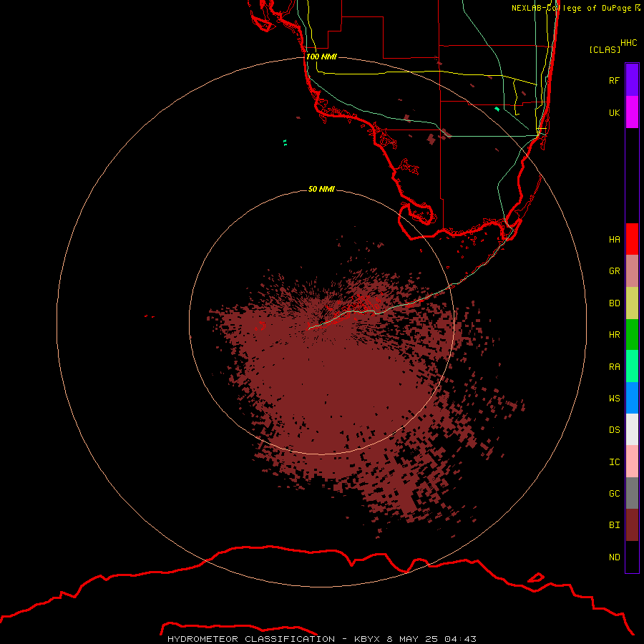Click the DS white legend swatch
The width and height of the screenshot is (644, 644).
pyautogui.click(x=632, y=429)
